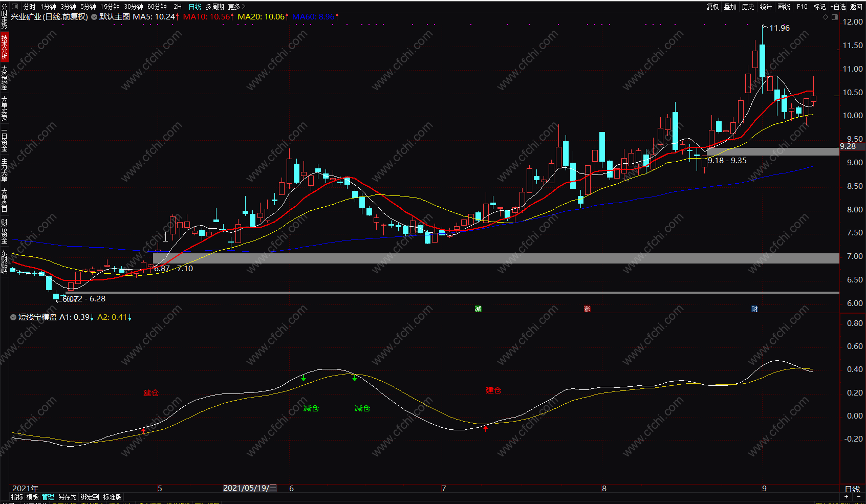
Task: Toggle the 复权 adjustment option
Action: [x=712, y=7]
